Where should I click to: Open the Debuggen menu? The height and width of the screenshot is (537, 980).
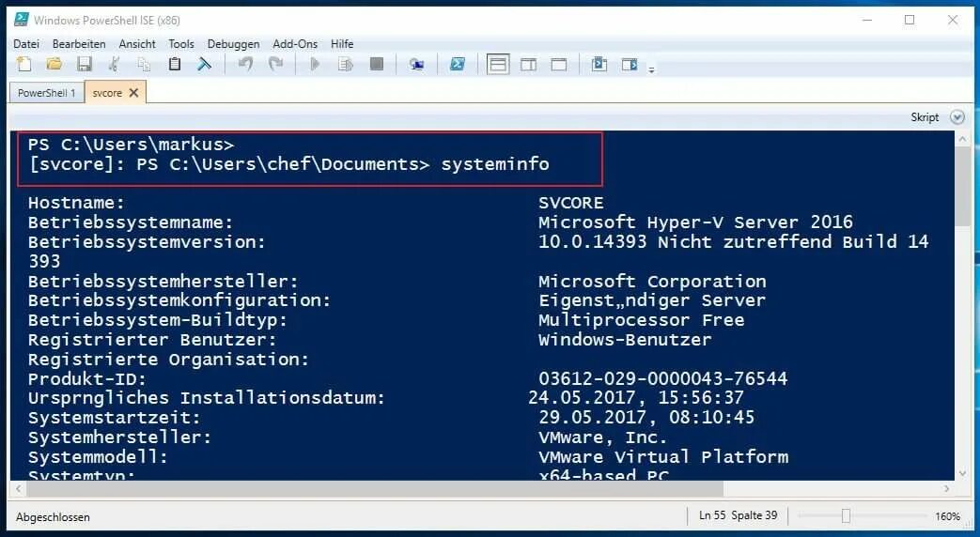click(233, 44)
